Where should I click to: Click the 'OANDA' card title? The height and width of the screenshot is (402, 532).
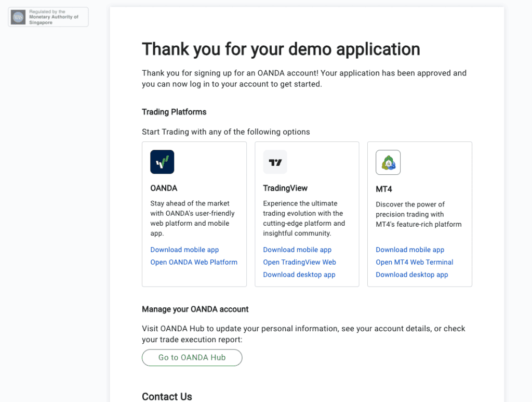tap(164, 188)
